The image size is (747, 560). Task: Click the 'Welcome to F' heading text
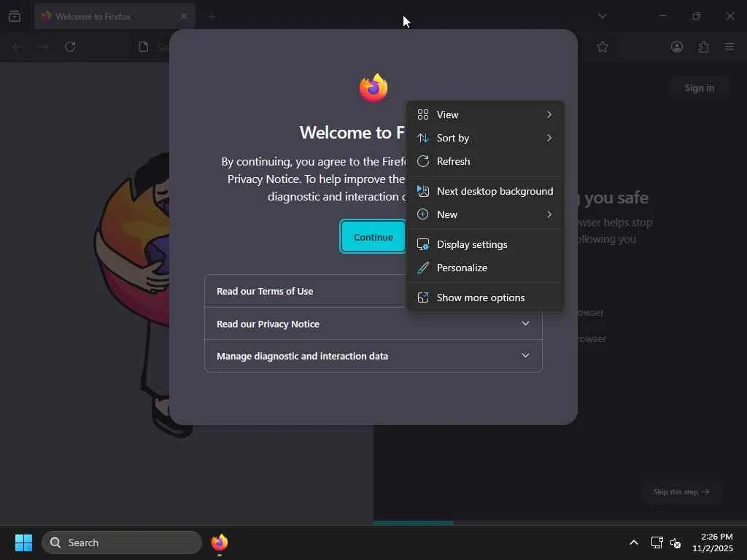coord(352,133)
